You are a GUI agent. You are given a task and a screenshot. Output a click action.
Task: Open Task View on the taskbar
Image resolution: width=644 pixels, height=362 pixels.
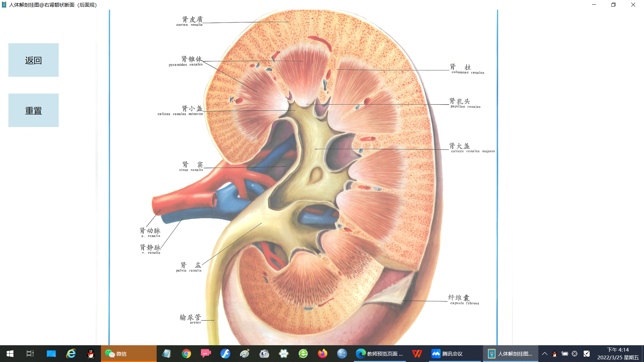tap(30, 354)
